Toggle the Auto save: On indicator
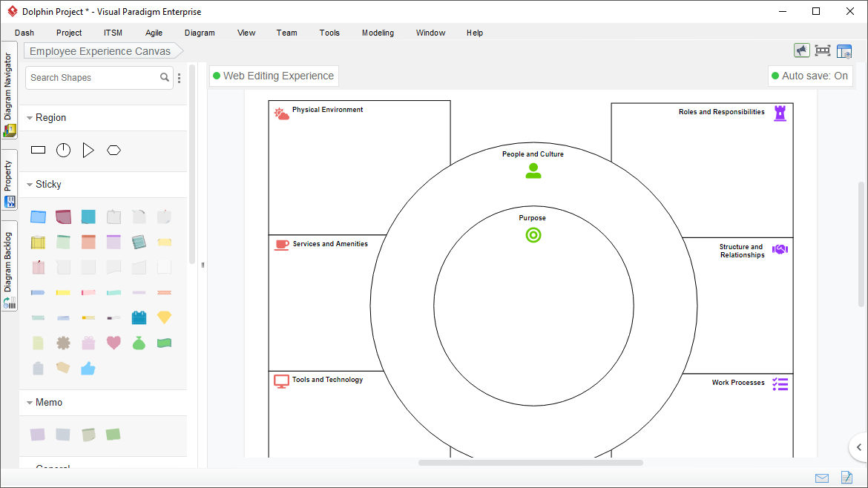 (x=810, y=76)
